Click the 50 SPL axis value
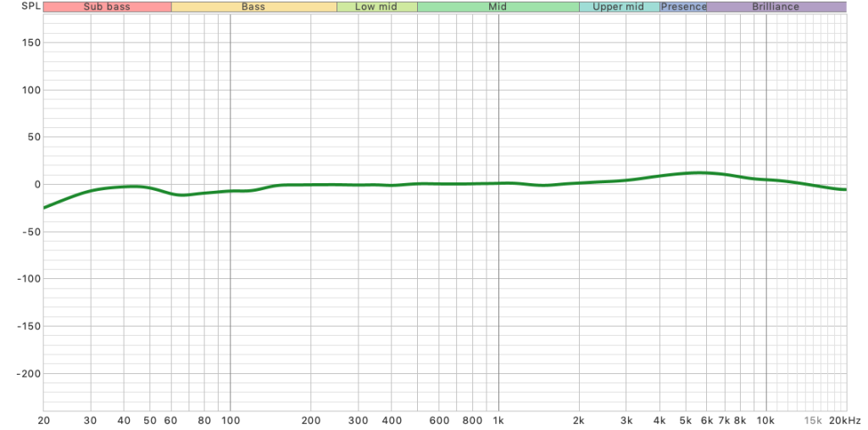The width and height of the screenshot is (868, 430). 32,137
